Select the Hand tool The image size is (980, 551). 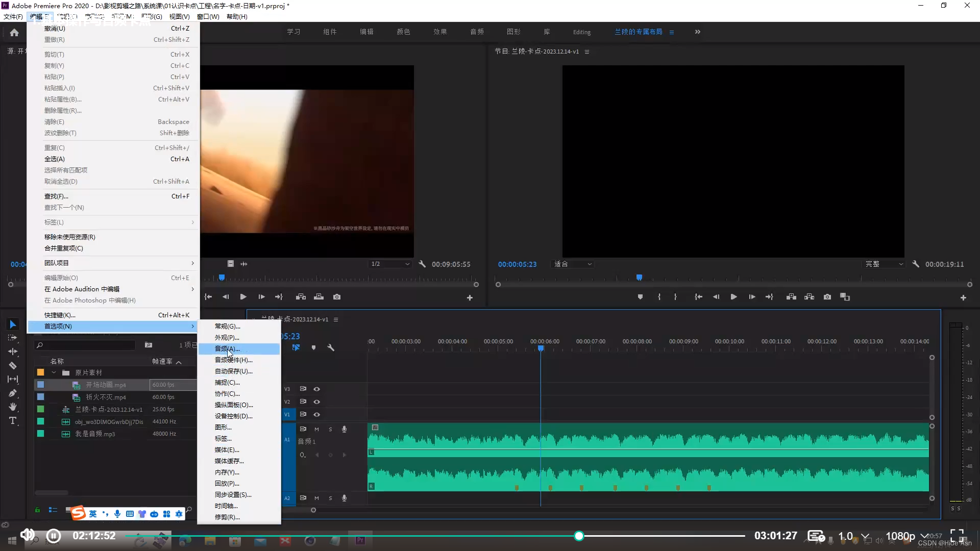pyautogui.click(x=13, y=407)
